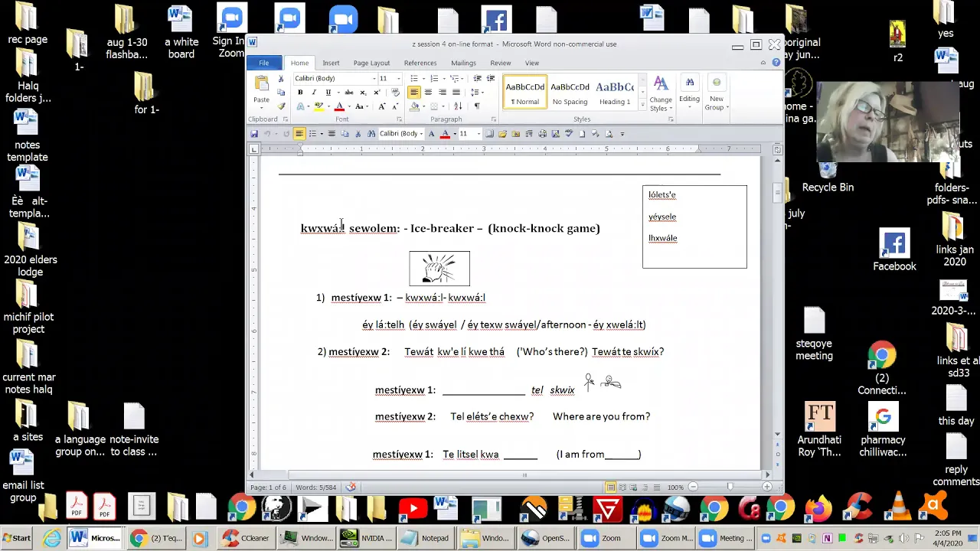The height and width of the screenshot is (551, 980).
Task: Open the Calibri (Body) font dropdown in ribbon
Action: [x=374, y=79]
